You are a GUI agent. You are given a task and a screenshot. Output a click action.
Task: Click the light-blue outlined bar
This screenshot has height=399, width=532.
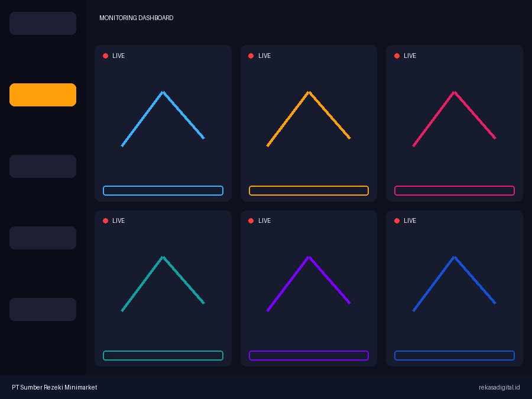click(163, 190)
